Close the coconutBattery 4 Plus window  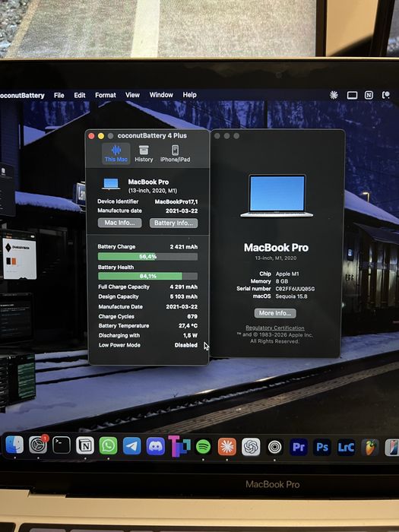[x=91, y=136]
